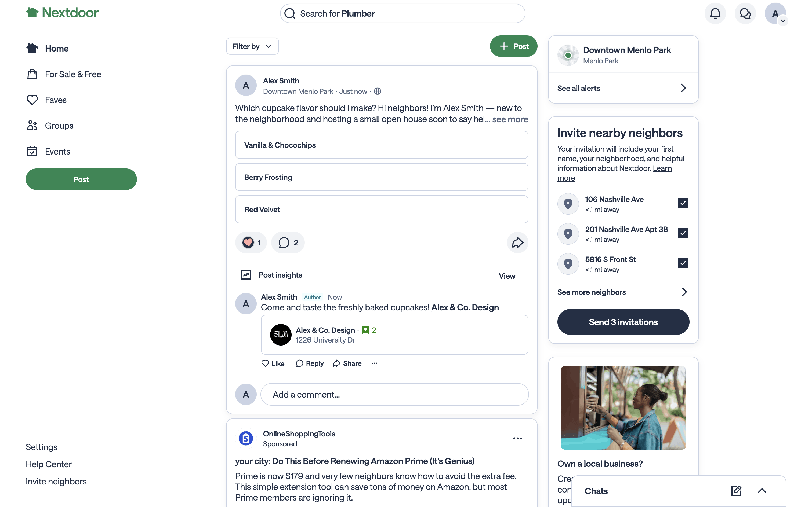
Task: Expand post text with see more
Action: pos(510,119)
